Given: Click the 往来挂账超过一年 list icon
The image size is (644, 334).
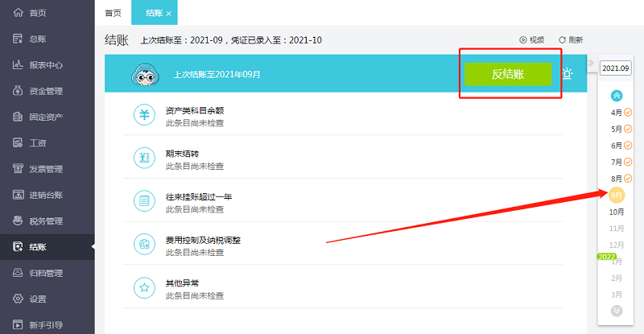Looking at the screenshot, I should (x=144, y=201).
